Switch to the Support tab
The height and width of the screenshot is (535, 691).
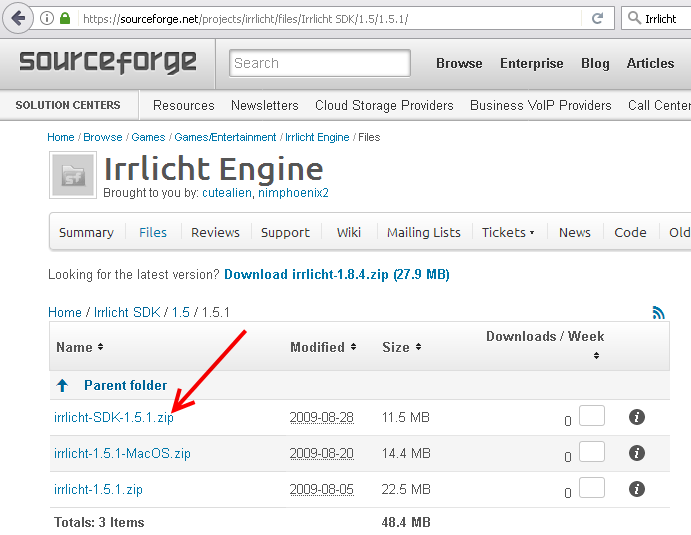(x=285, y=232)
